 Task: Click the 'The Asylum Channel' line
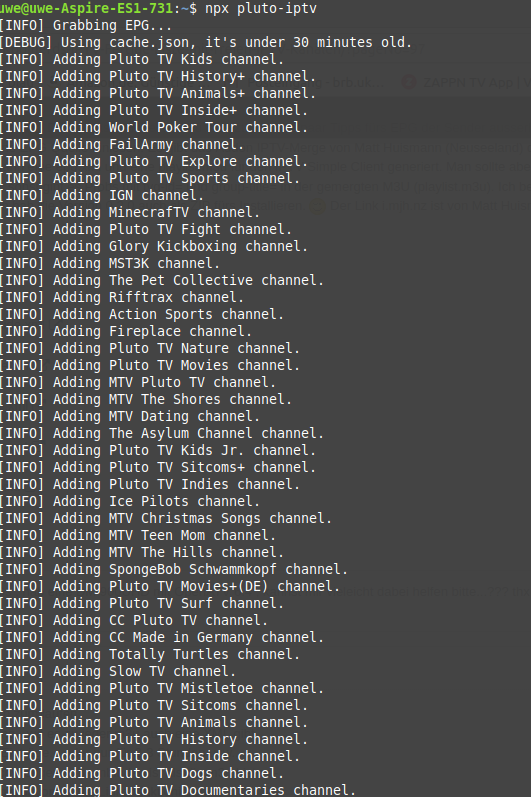(162, 434)
